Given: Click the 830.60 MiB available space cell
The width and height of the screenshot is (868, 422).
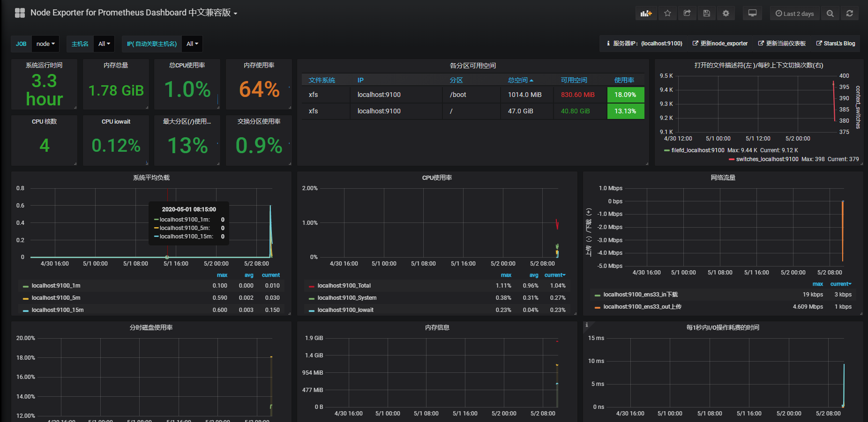Looking at the screenshot, I should [580, 95].
